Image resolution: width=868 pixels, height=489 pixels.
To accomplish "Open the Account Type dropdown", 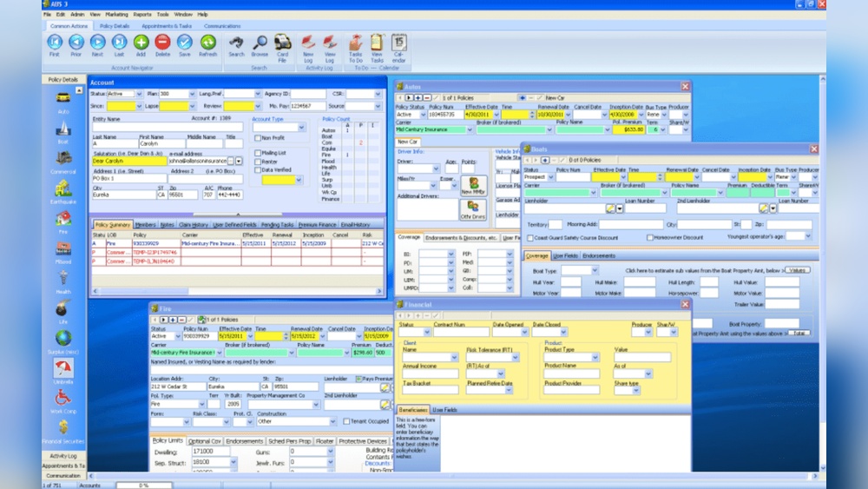I will click(x=301, y=128).
